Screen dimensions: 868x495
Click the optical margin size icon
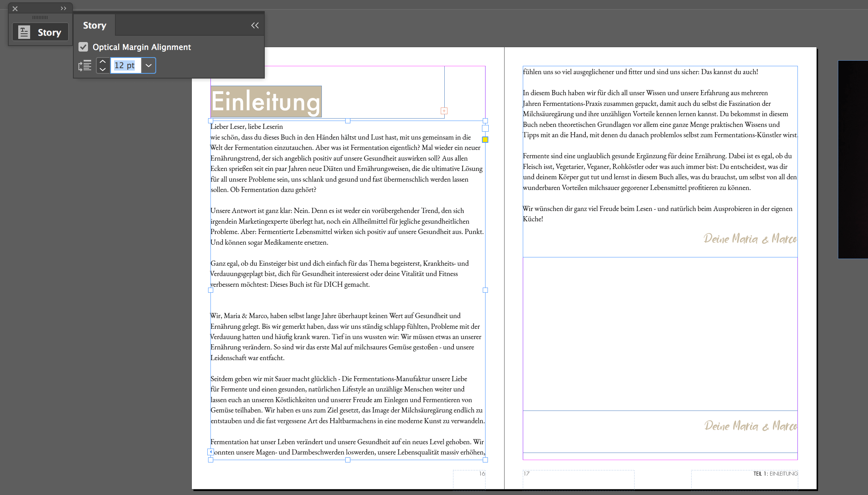(85, 65)
